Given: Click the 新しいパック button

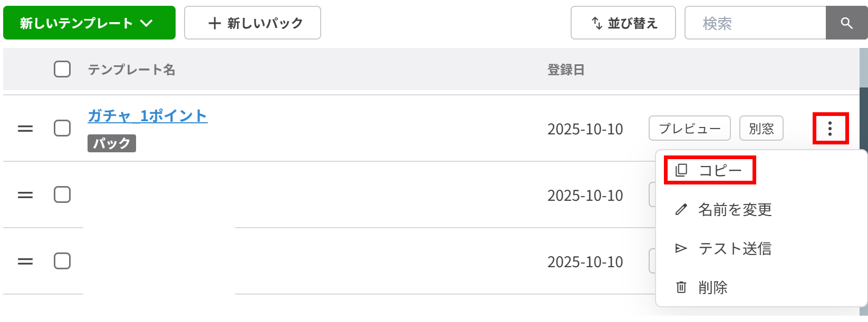Looking at the screenshot, I should point(252,23).
